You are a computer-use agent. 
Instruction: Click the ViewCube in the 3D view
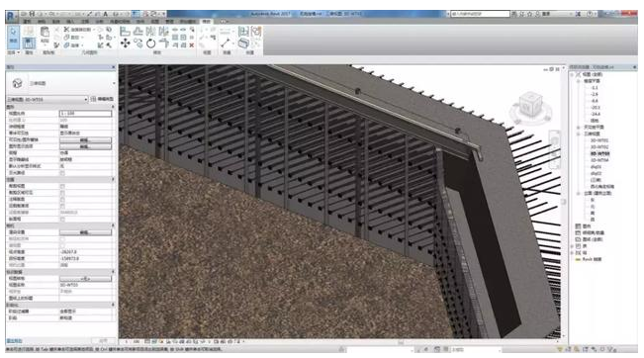click(530, 105)
